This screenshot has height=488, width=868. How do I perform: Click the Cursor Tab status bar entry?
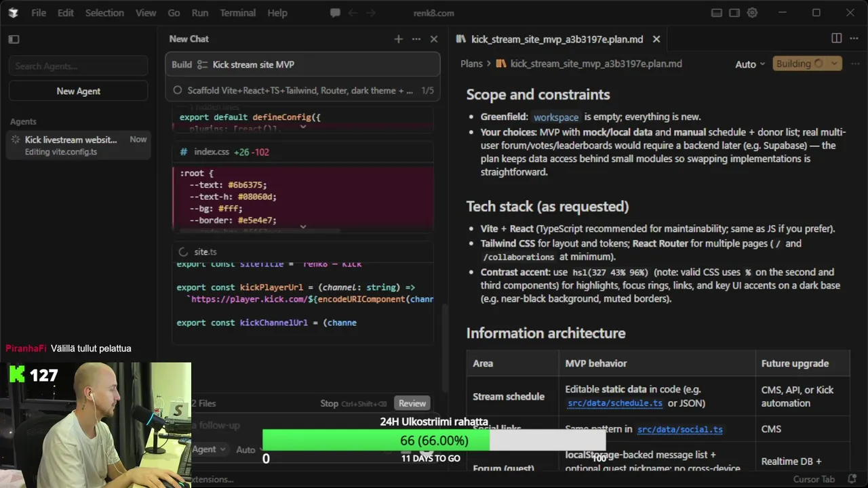[x=814, y=479]
